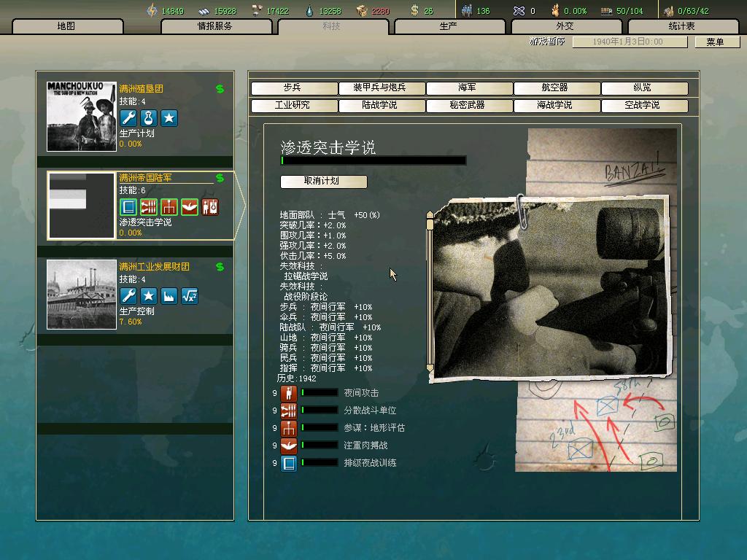Click the star skill icon of 满洲殖垦团
The height and width of the screenshot is (560, 747).
pos(169,117)
